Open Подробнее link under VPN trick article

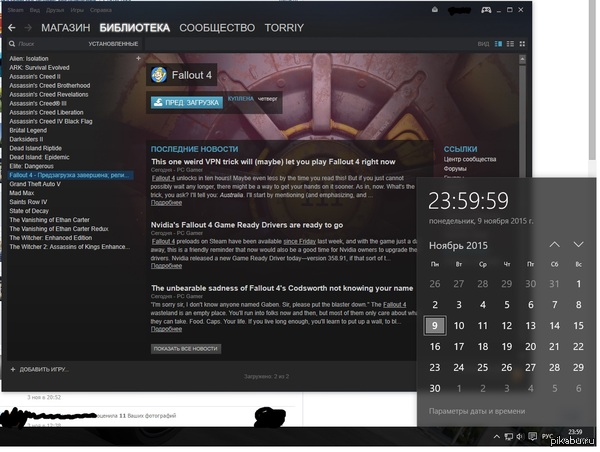(166, 203)
